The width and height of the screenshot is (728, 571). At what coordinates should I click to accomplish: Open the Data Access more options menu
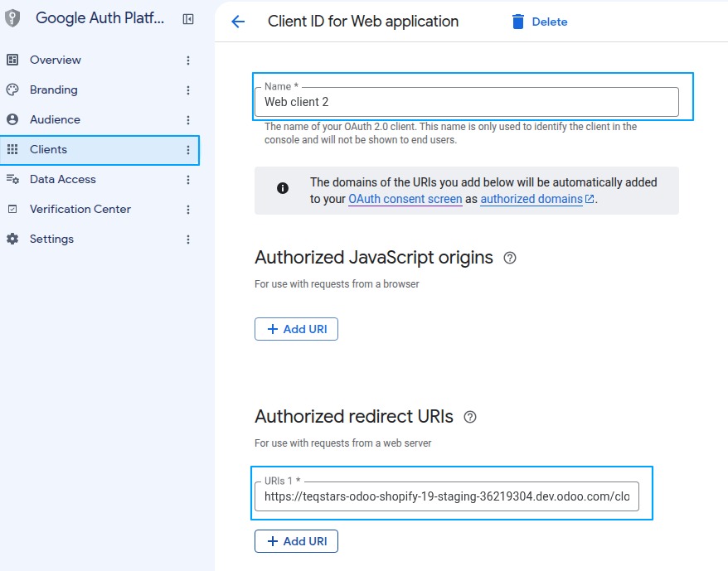188,180
